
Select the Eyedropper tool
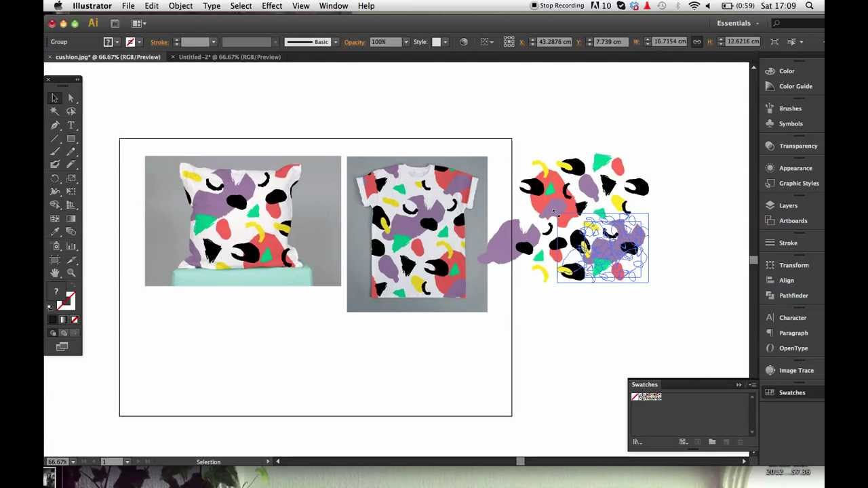pos(55,232)
